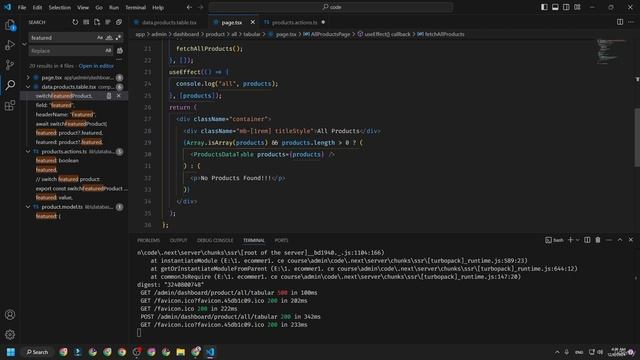640x360 pixels.
Task: Split the editor to the right
Action: [x=620, y=22]
